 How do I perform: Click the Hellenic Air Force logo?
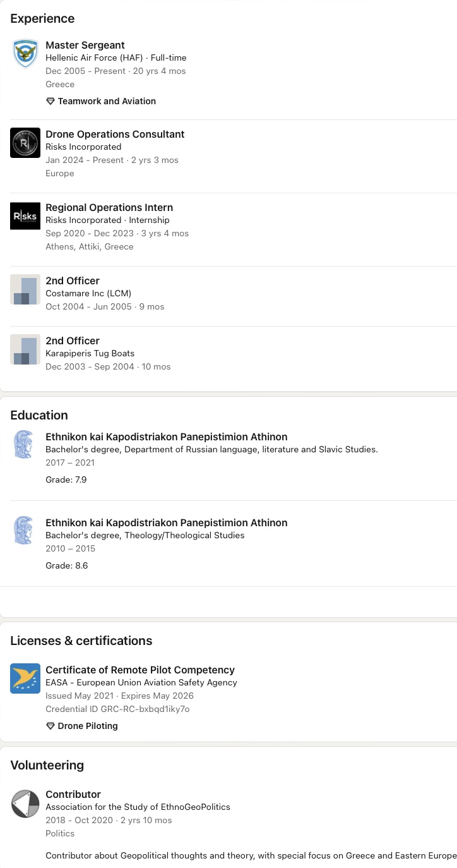click(25, 54)
